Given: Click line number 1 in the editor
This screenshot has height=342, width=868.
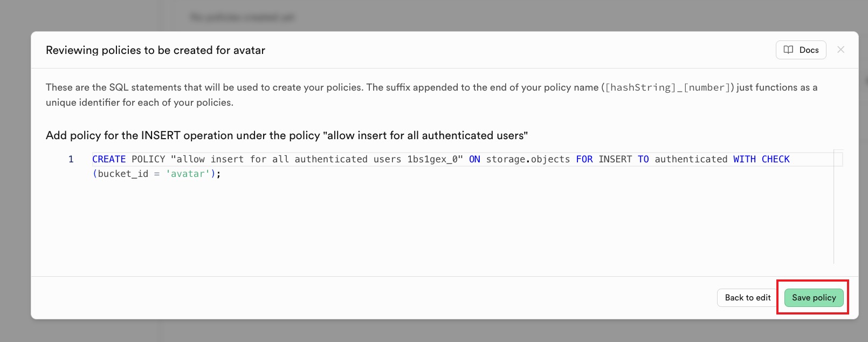Looking at the screenshot, I should [x=71, y=159].
